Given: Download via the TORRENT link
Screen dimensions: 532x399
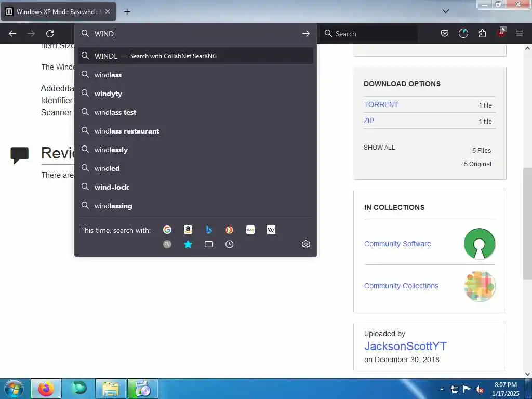Looking at the screenshot, I should 381,104.
